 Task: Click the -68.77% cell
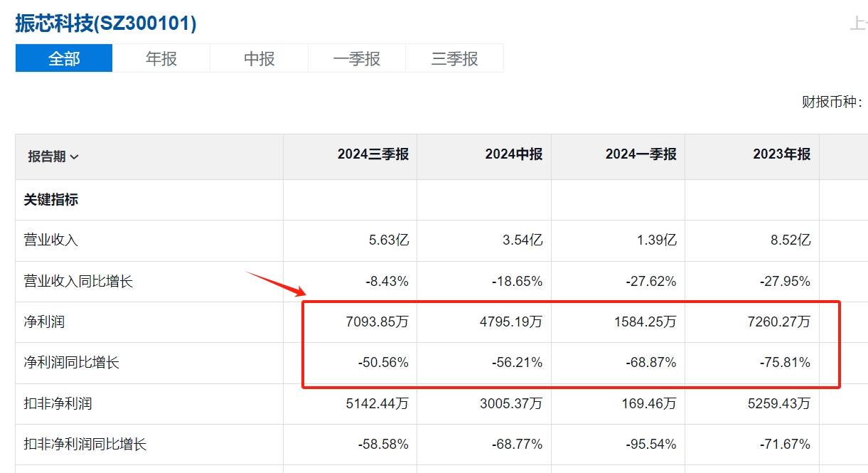[517, 445]
